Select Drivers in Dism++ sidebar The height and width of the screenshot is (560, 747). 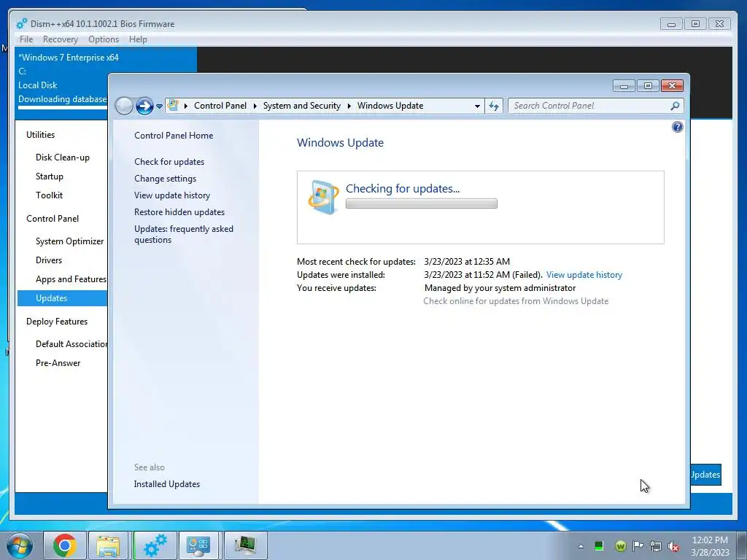coord(49,260)
